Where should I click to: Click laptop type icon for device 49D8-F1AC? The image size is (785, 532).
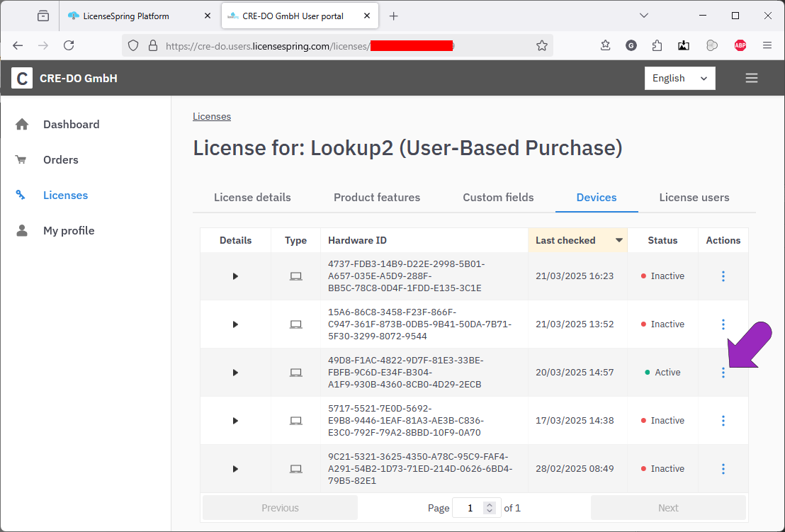pos(296,373)
